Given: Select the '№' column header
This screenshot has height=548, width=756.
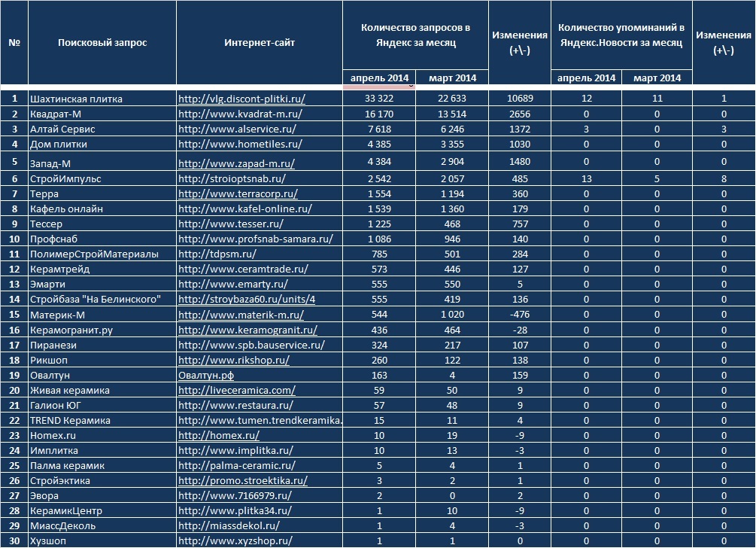Looking at the screenshot, I should [x=14, y=42].
